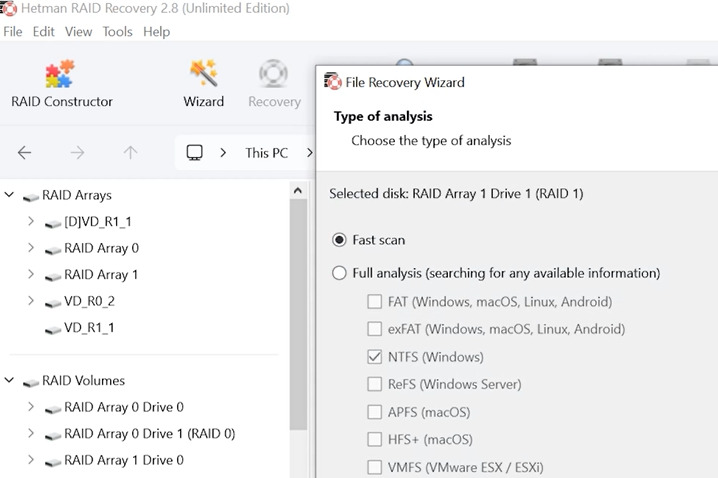Click This PC in the address bar
Viewport: 718px width, 478px height.
click(x=267, y=153)
